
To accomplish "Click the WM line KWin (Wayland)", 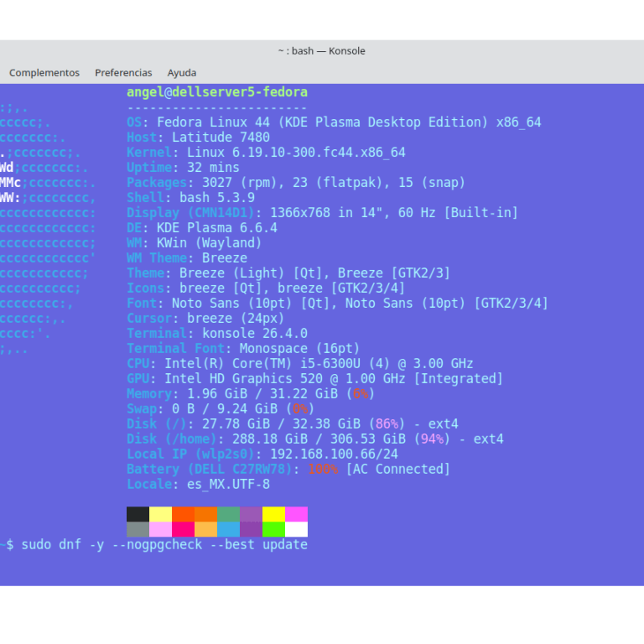I will pos(195,242).
